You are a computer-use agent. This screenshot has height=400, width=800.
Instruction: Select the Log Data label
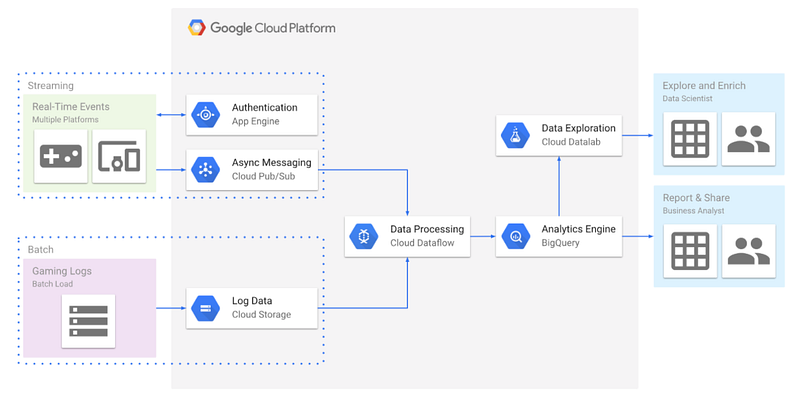(252, 301)
